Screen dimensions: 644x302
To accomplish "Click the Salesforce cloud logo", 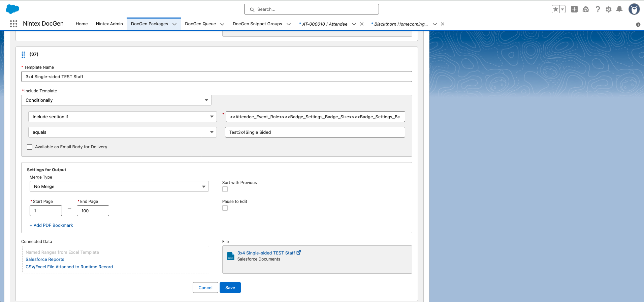I will (12, 9).
